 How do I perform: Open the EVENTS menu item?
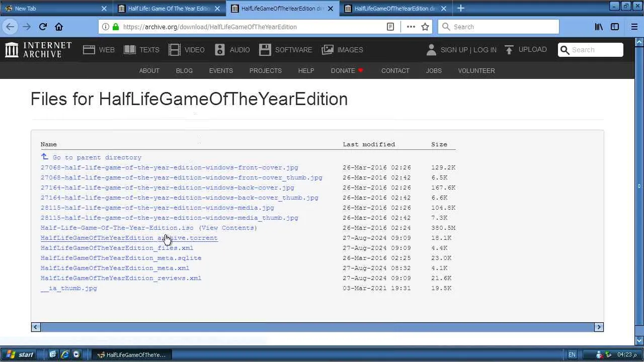[221, 71]
